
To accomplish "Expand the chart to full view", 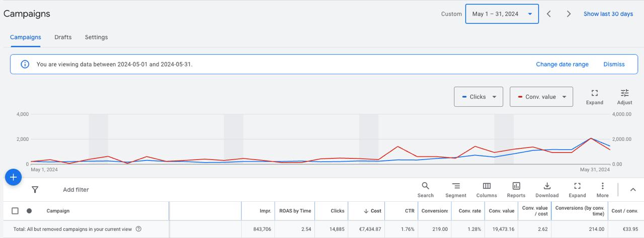I will click(x=594, y=96).
